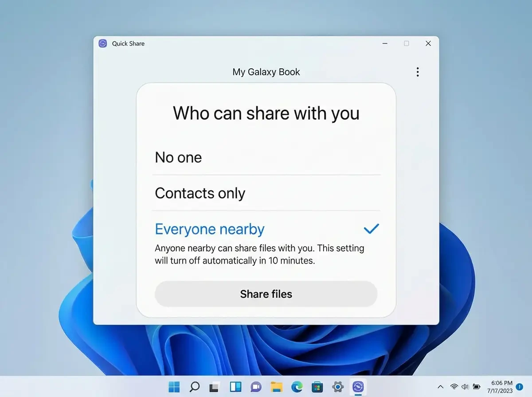This screenshot has width=532, height=397.
Task: Click the My Galaxy Book device name
Action: (266, 72)
